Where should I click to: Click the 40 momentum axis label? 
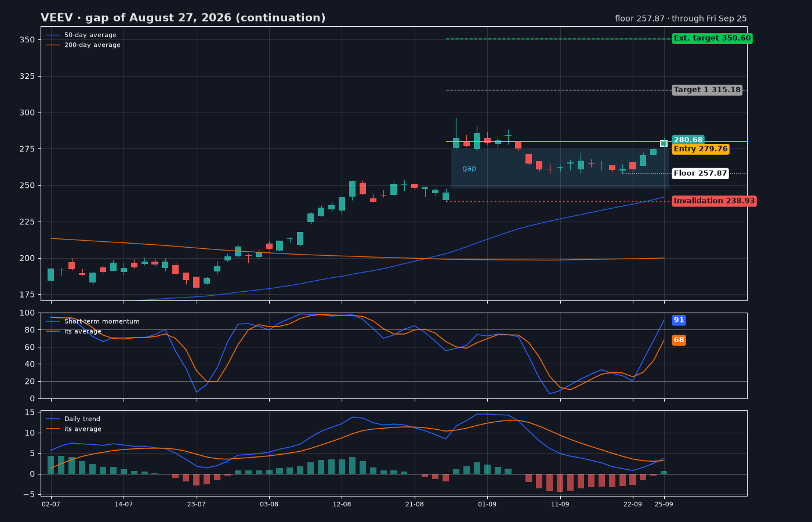(30, 364)
